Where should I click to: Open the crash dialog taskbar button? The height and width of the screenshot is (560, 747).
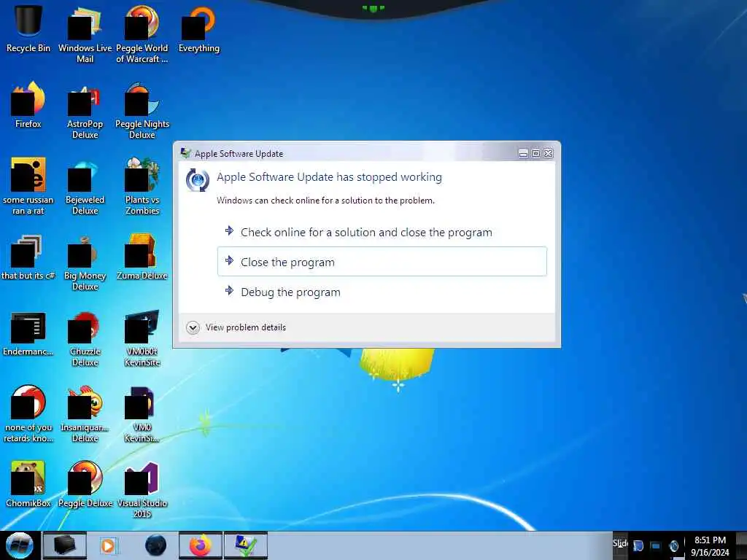(246, 545)
